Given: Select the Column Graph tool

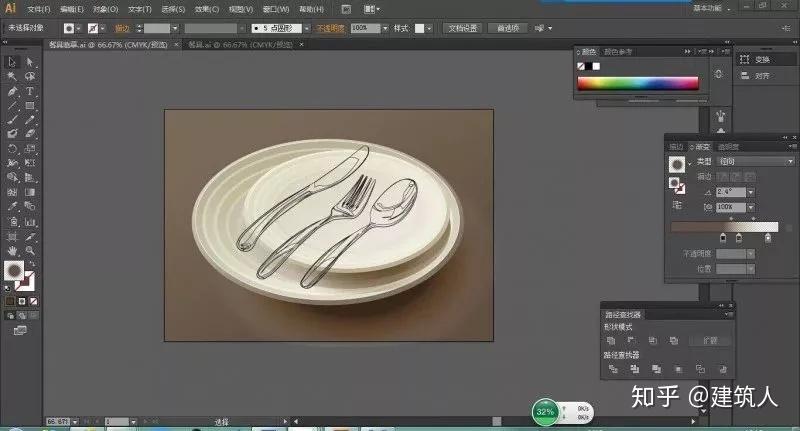Looking at the screenshot, I should [x=30, y=222].
